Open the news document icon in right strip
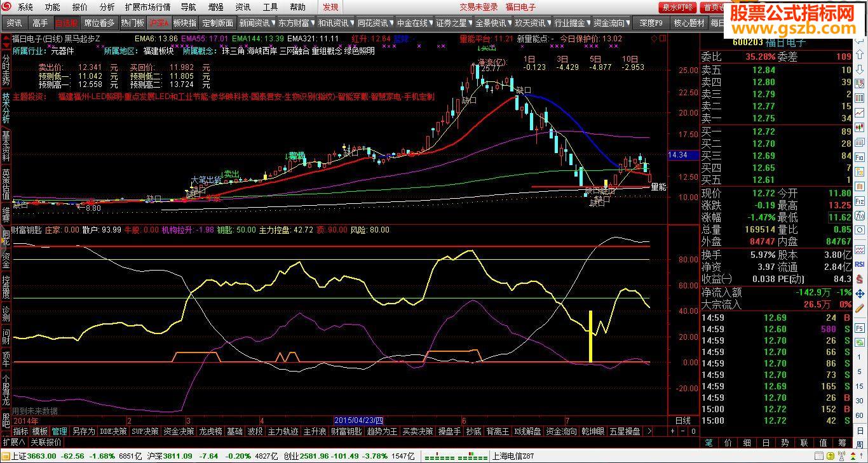 tap(859, 142)
